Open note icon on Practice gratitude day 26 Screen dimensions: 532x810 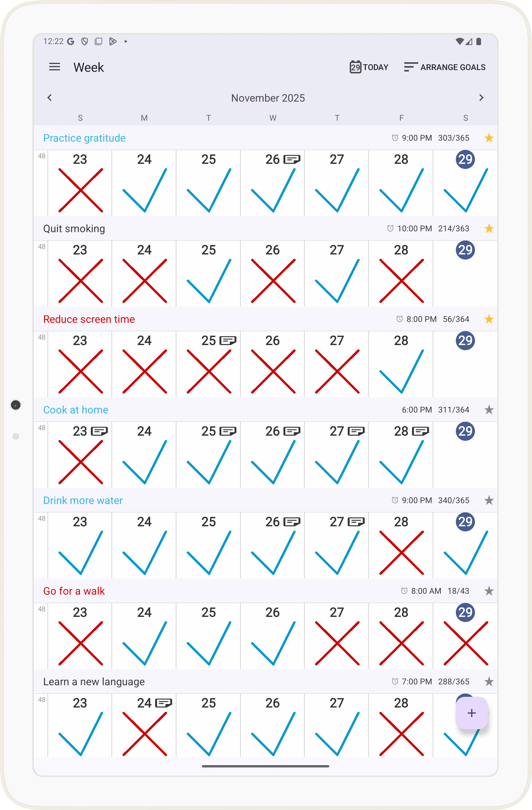292,159
